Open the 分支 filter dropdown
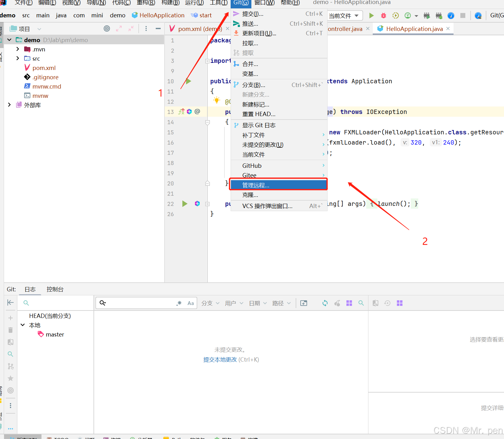The height and width of the screenshot is (439, 504). pos(210,303)
